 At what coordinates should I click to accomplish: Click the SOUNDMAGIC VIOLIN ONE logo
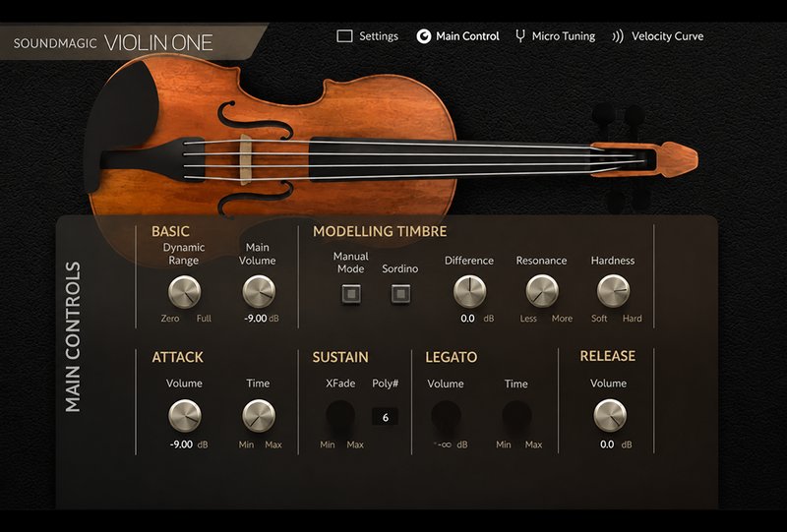click(113, 42)
